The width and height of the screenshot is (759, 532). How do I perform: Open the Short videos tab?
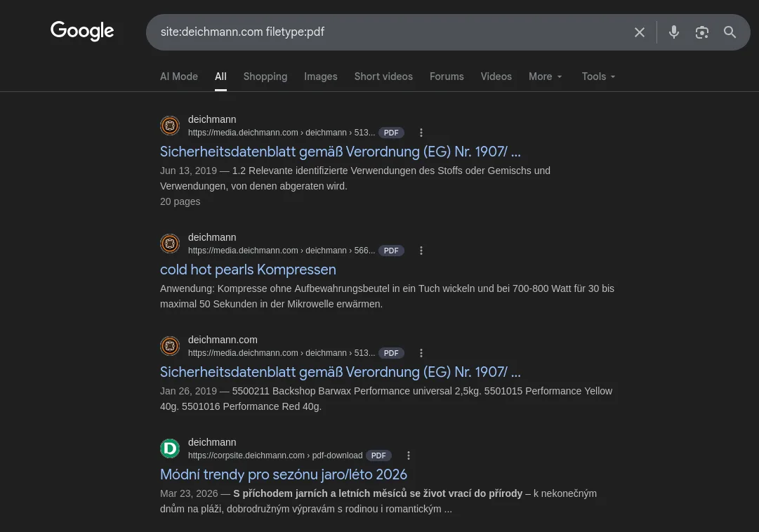coord(383,77)
